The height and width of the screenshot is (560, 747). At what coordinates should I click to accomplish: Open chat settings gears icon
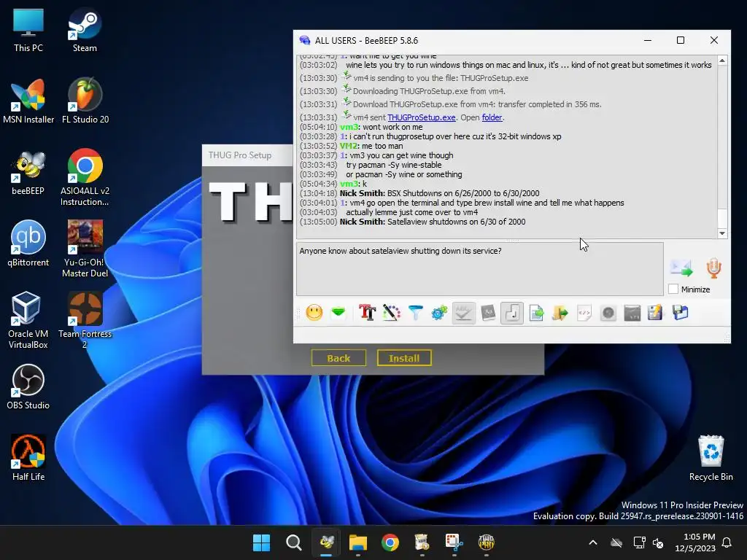click(x=439, y=313)
